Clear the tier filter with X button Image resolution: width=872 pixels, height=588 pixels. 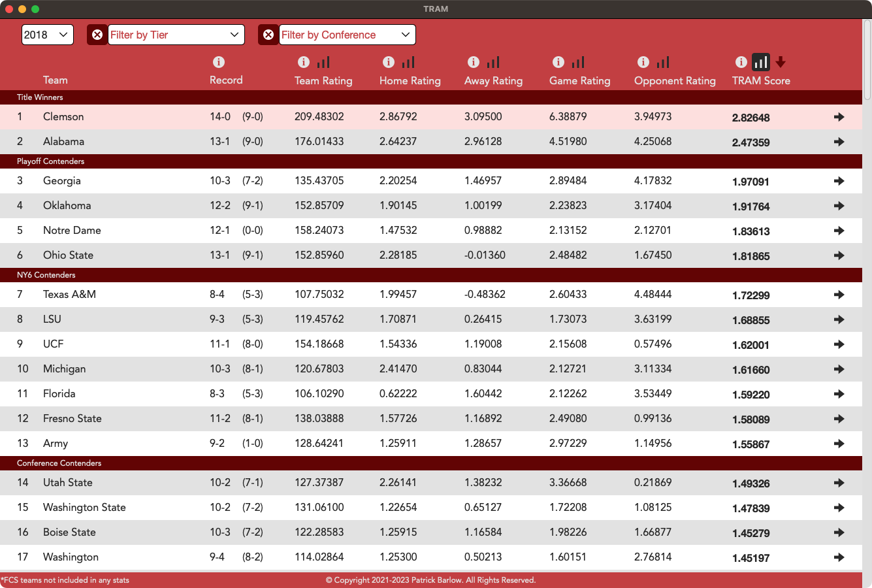(97, 35)
